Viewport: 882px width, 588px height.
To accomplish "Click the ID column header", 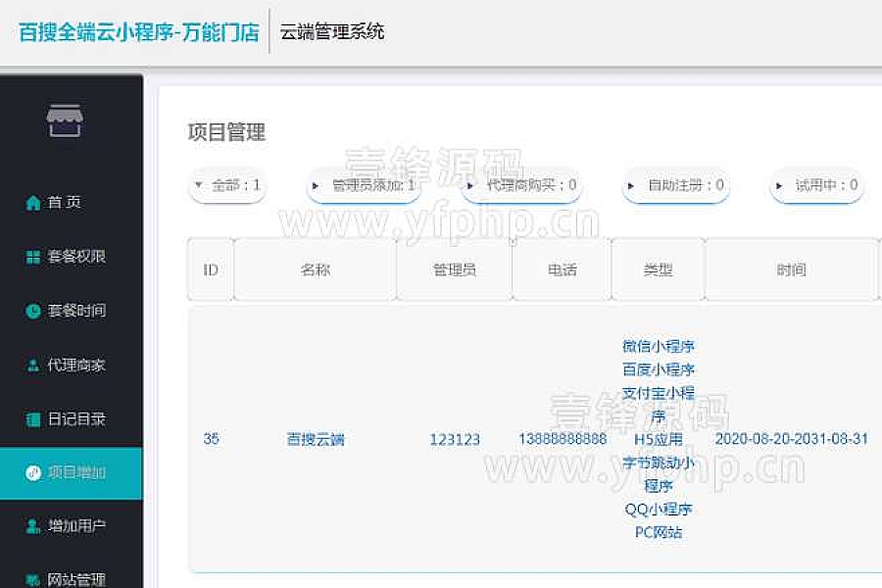I will (x=211, y=270).
